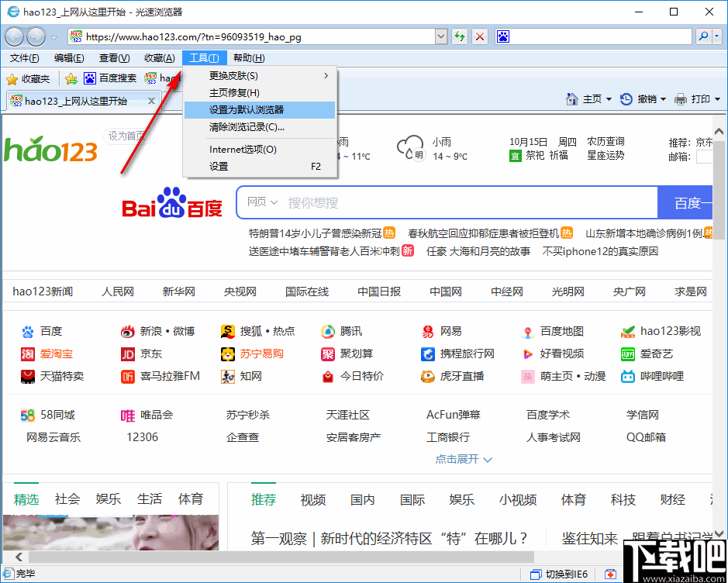
Task: Click the hao123 logo
Action: [x=50, y=149]
